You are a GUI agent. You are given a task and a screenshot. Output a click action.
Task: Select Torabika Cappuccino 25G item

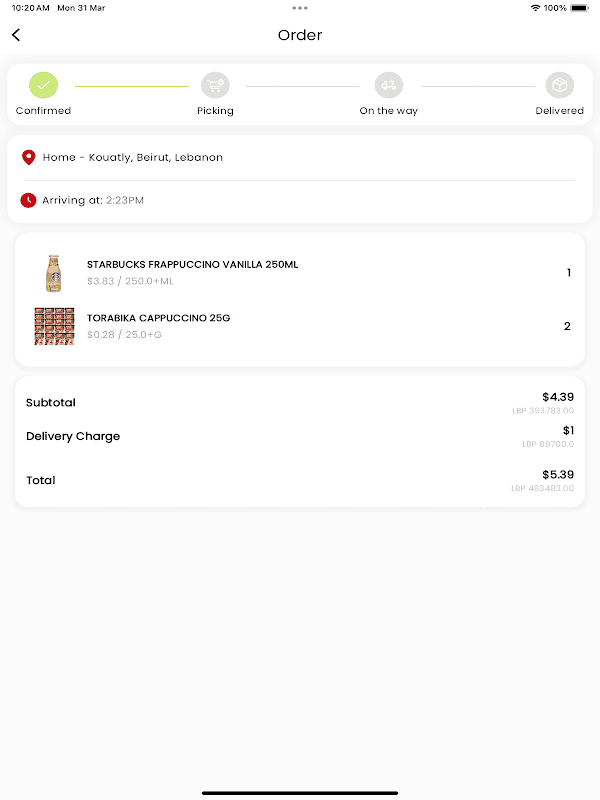click(x=158, y=318)
